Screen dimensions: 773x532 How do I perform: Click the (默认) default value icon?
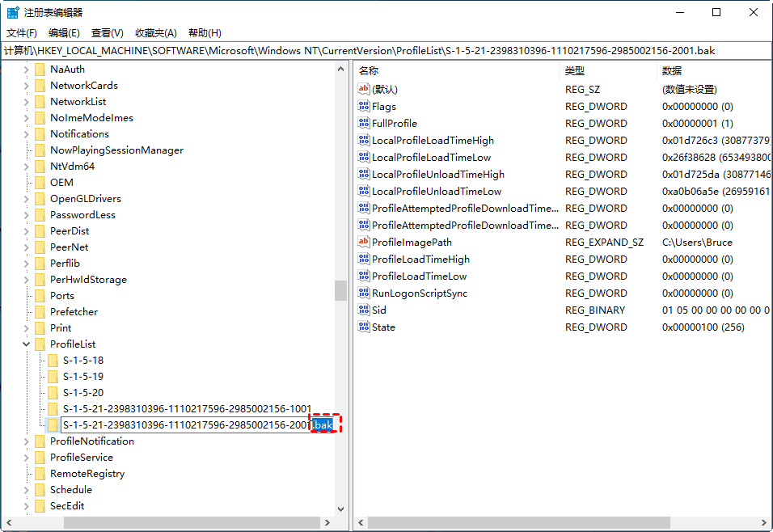[x=364, y=90]
